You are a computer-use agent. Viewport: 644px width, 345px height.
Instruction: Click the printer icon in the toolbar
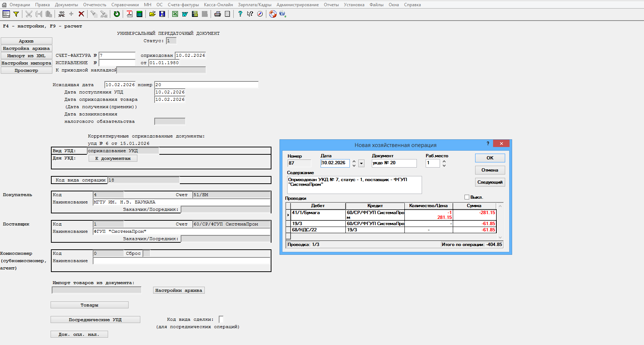pos(217,14)
